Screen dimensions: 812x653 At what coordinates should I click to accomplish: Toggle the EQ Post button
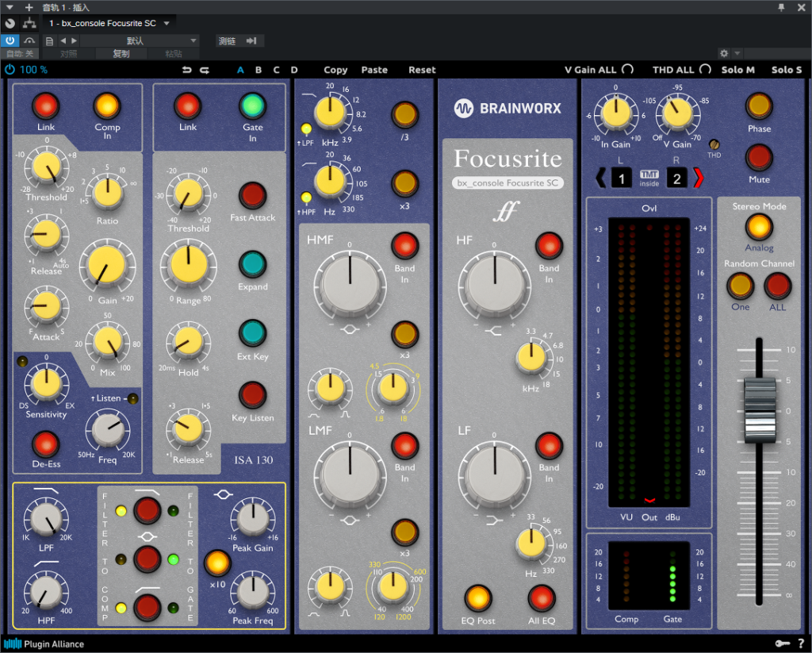[477, 598]
